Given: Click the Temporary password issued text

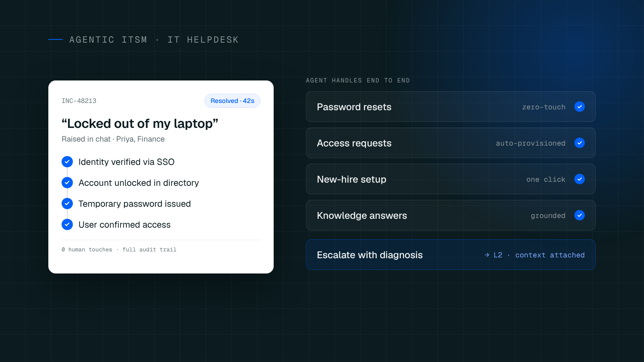Looking at the screenshot, I should 134,204.
